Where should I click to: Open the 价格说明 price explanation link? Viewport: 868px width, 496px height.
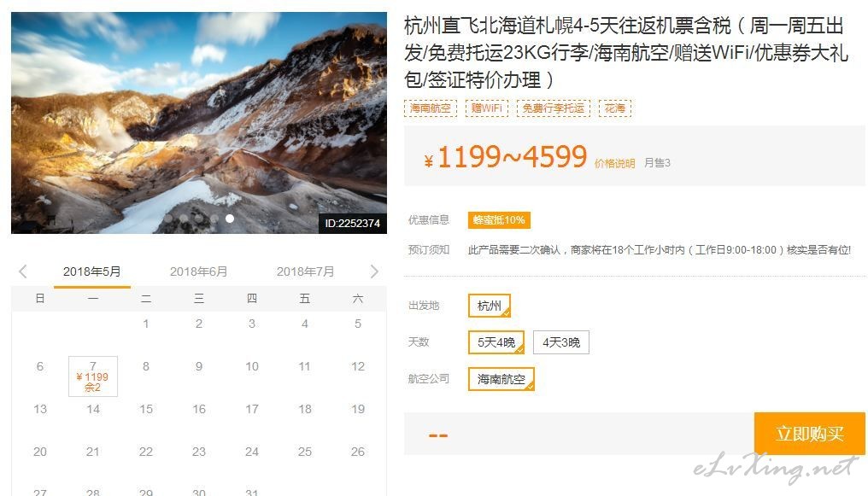pos(614,164)
